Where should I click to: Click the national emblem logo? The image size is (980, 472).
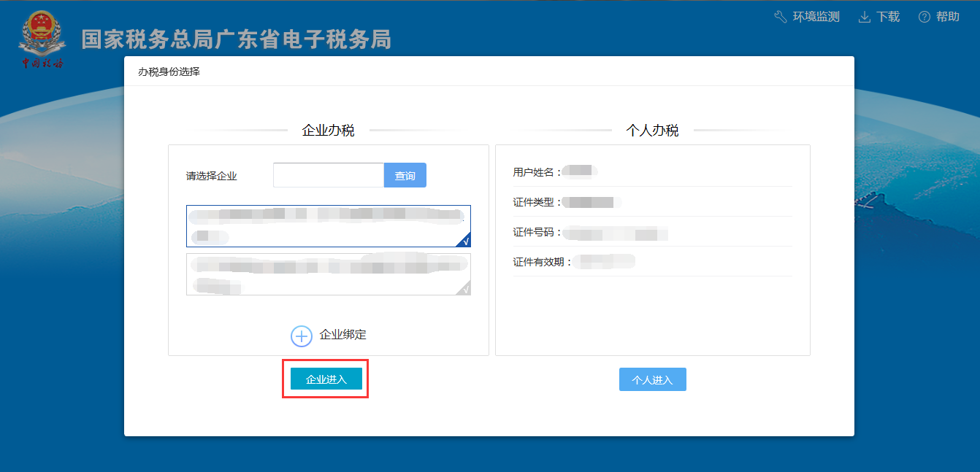pos(42,36)
